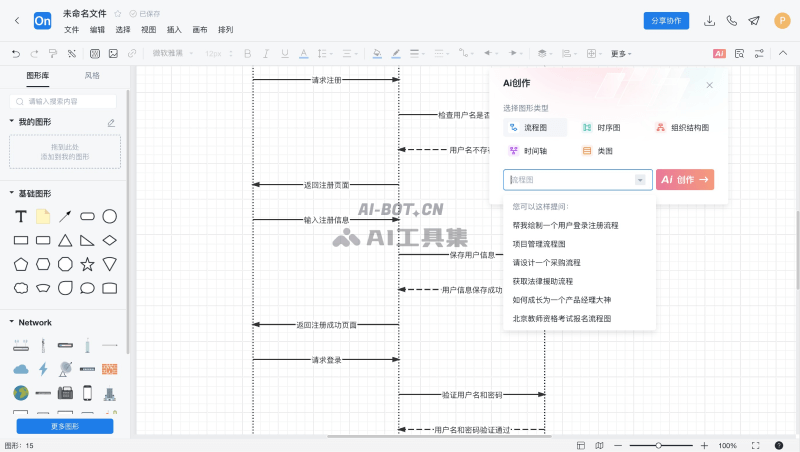
Task: Click the 更多图形 button
Action: point(64,426)
